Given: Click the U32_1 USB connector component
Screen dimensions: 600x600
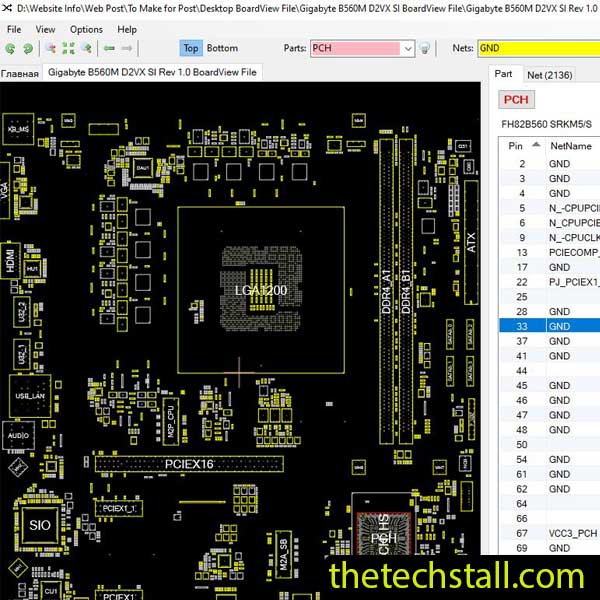Looking at the screenshot, I should click(x=22, y=354).
